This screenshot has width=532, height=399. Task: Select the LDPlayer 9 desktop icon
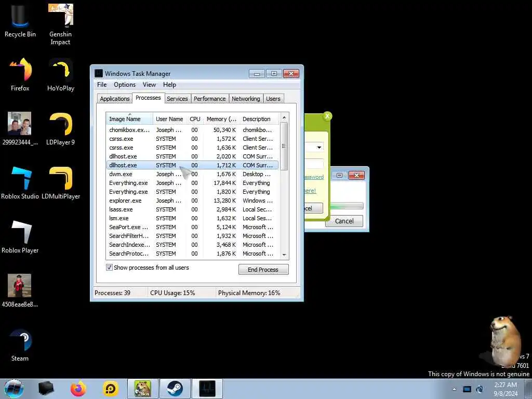[60, 129]
